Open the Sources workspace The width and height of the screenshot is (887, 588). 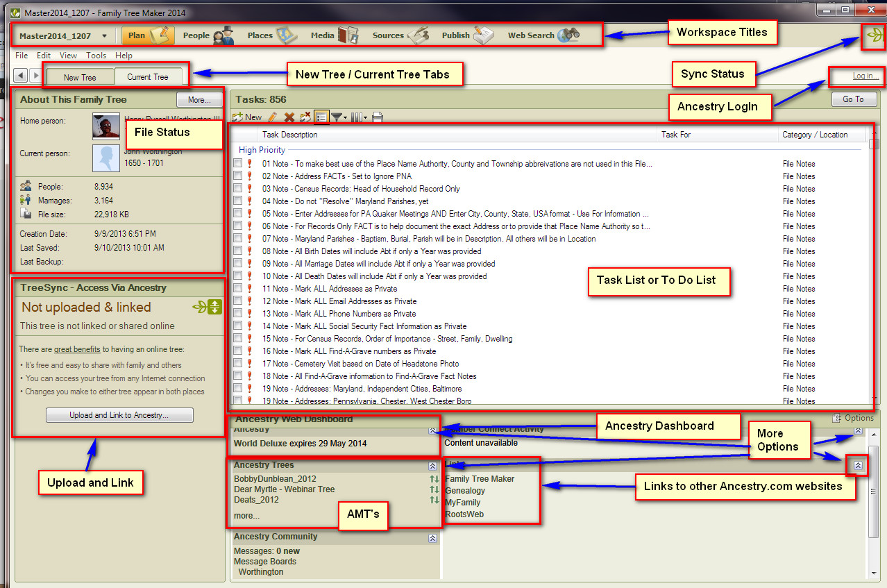tap(400, 35)
